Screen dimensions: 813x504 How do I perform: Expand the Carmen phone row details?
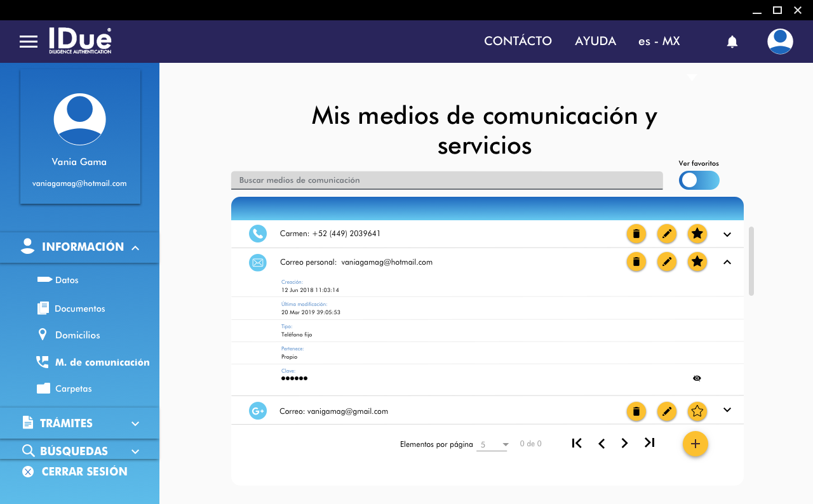pos(727,234)
